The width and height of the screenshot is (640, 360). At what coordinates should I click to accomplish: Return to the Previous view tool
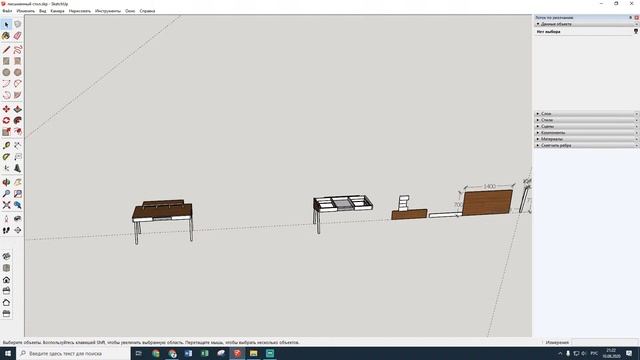pos(18,205)
